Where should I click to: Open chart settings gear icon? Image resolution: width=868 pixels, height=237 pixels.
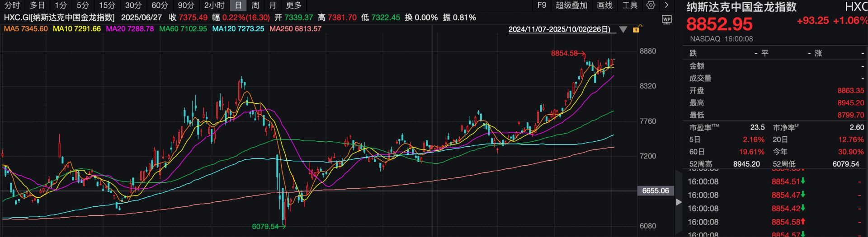pyautogui.click(x=651, y=5)
